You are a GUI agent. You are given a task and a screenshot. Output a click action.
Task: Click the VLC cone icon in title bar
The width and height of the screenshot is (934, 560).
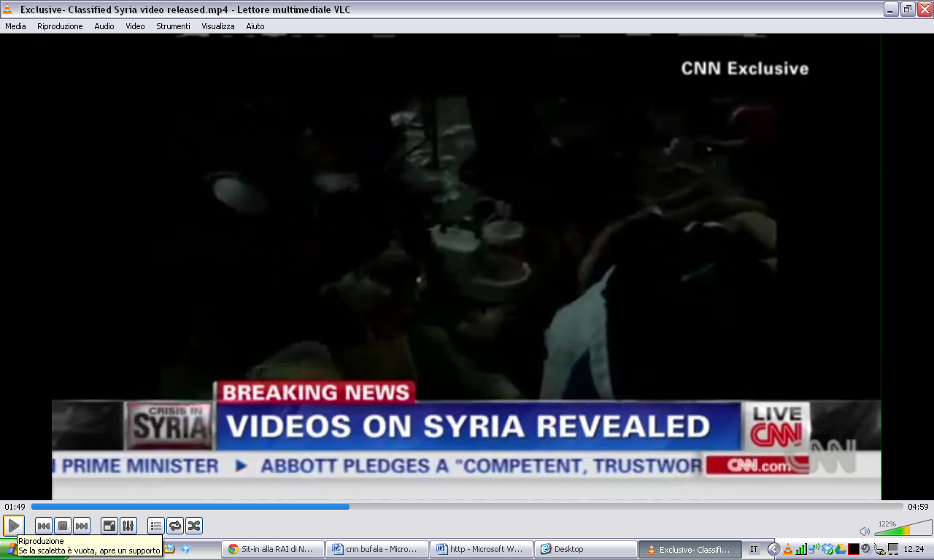(x=7, y=9)
